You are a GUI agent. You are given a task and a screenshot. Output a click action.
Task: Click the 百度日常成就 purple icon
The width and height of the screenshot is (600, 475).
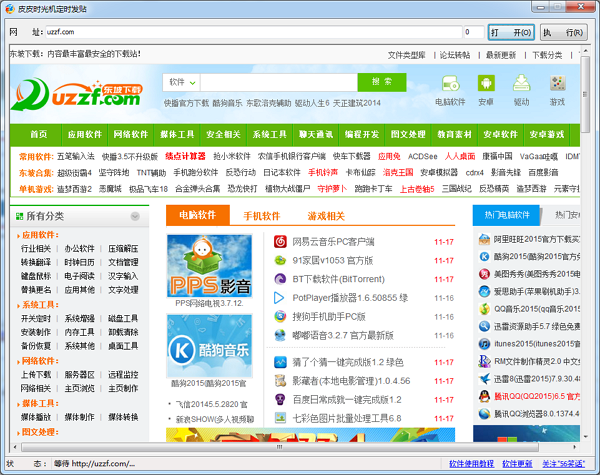(x=280, y=400)
